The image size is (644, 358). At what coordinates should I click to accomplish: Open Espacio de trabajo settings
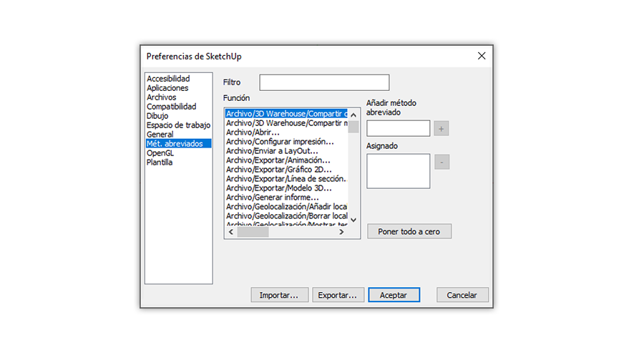coord(178,125)
